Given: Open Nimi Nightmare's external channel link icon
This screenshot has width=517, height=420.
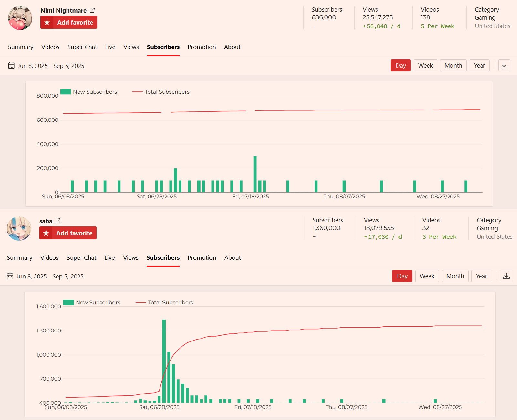Looking at the screenshot, I should tap(92, 10).
